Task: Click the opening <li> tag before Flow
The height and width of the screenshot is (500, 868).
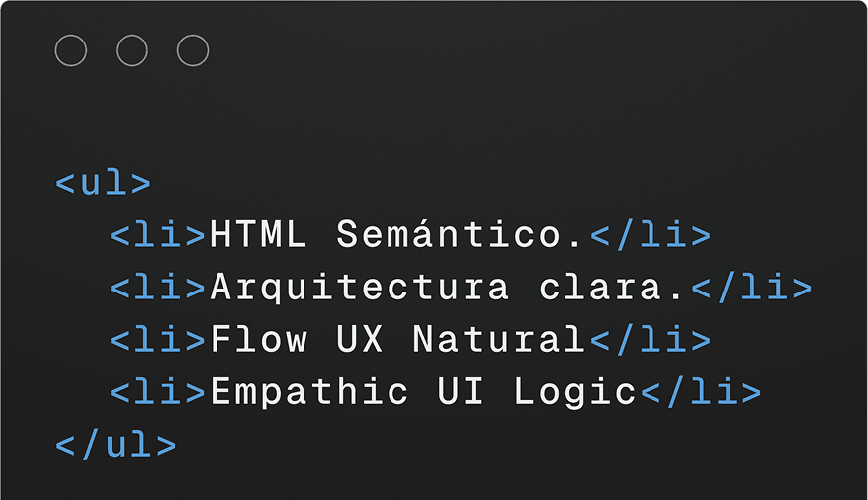Action: (158, 340)
